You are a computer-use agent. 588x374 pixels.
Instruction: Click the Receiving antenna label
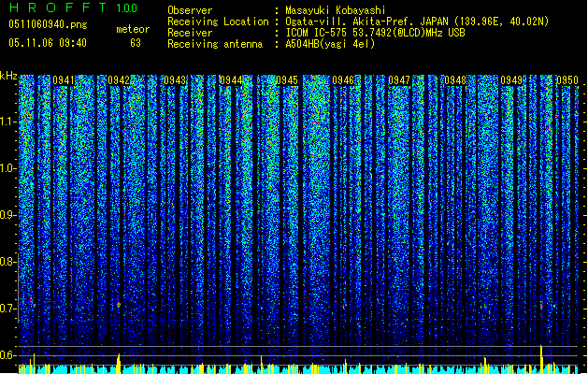215,44
